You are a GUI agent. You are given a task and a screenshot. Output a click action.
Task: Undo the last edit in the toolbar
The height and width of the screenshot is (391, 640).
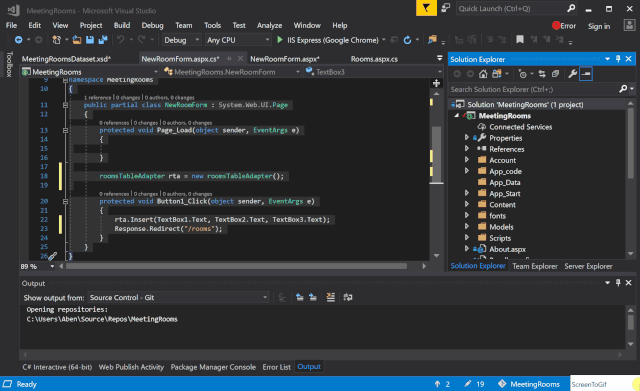coord(120,40)
